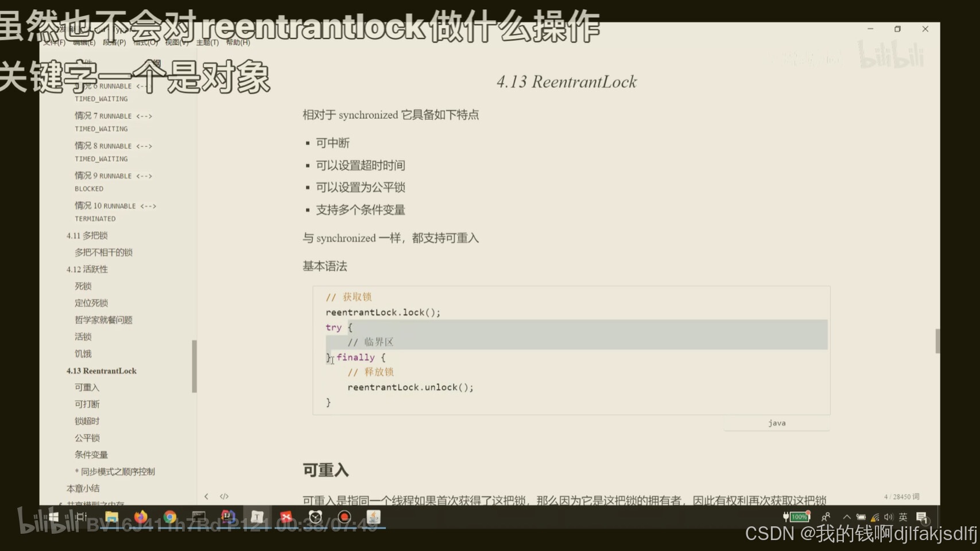This screenshot has height=551, width=980.
Task: Go to outline item 4.11 多把锁
Action: click(x=87, y=235)
